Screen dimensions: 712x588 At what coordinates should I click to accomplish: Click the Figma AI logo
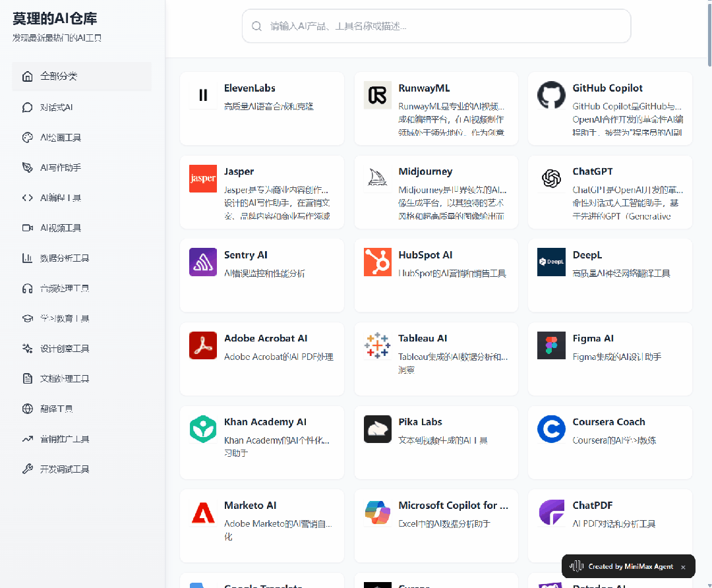click(x=551, y=345)
